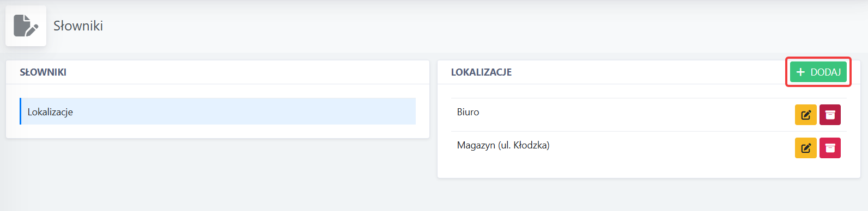868x211 pixels.
Task: Click the Magazyn (ul. Kłodzka) name
Action: coord(503,145)
